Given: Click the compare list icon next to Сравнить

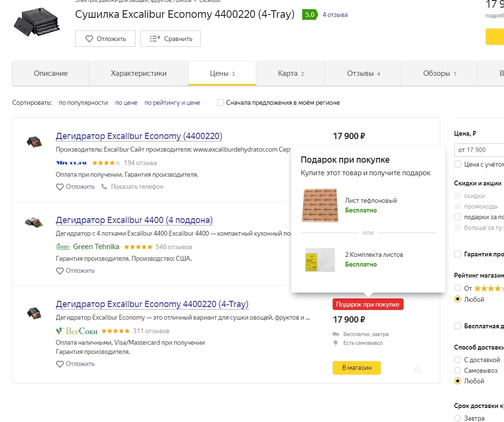Looking at the screenshot, I should point(155,39).
